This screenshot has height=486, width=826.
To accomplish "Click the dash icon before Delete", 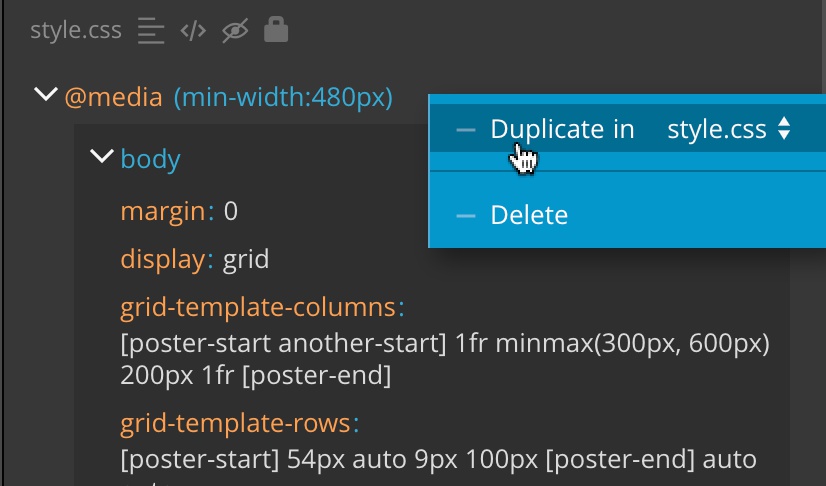I will tap(466, 216).
